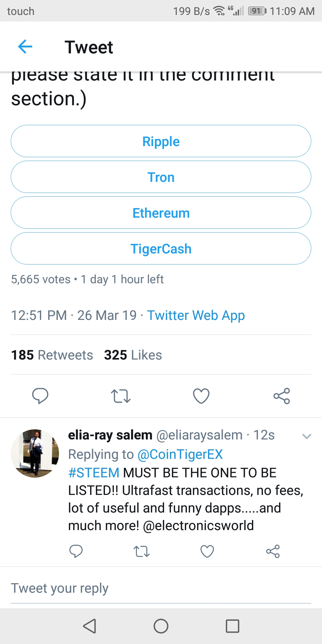Screen dimensions: 322x644
Task: Open the dropdown chevron on elia-ray's reply
Action: pyautogui.click(x=307, y=436)
